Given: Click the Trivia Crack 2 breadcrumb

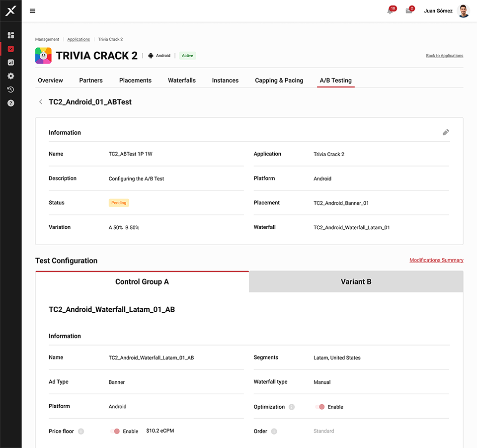Looking at the screenshot, I should coord(110,39).
